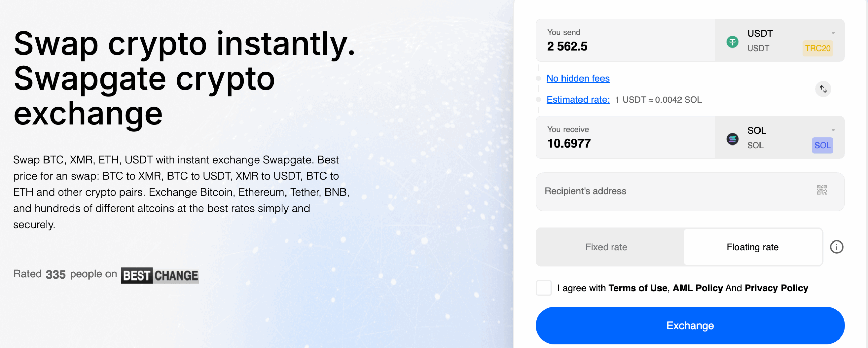Open the Estimated rate details link
The height and width of the screenshot is (348, 868).
pos(578,100)
